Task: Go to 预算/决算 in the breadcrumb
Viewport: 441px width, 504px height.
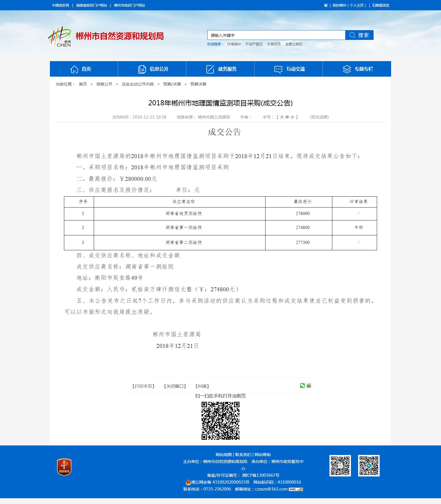Action: pos(172,84)
